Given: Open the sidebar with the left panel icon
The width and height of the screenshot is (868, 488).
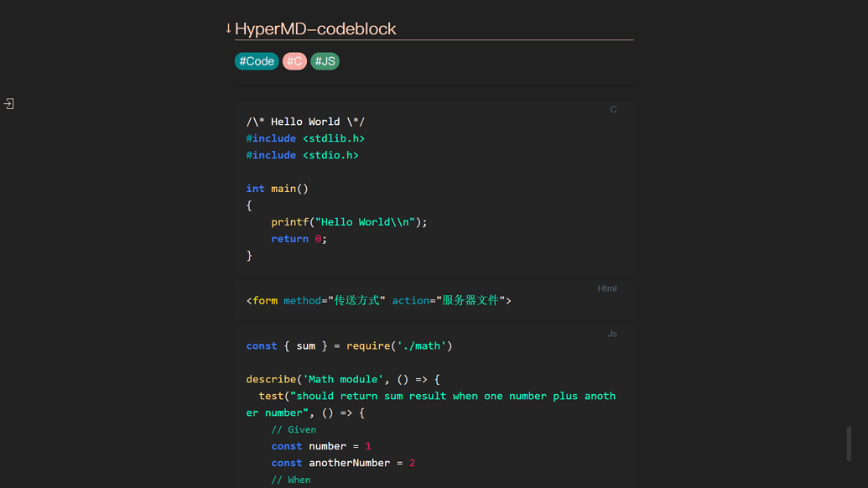Looking at the screenshot, I should tap(9, 104).
